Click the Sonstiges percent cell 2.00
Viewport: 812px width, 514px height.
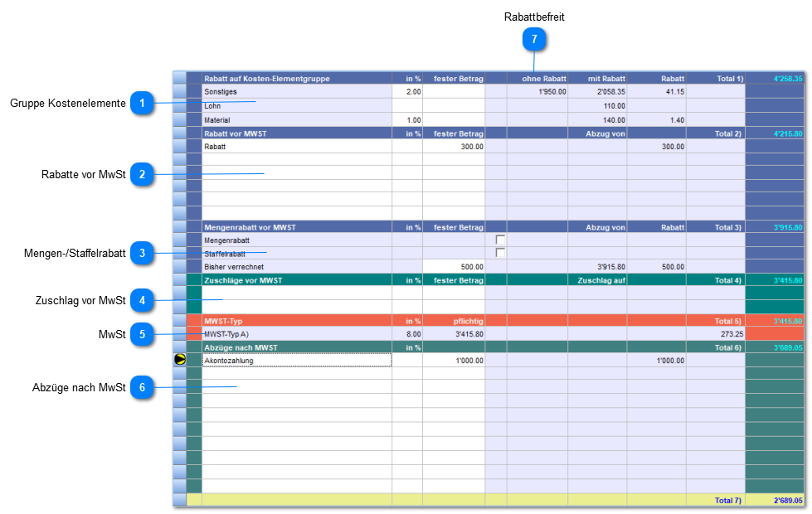[407, 92]
